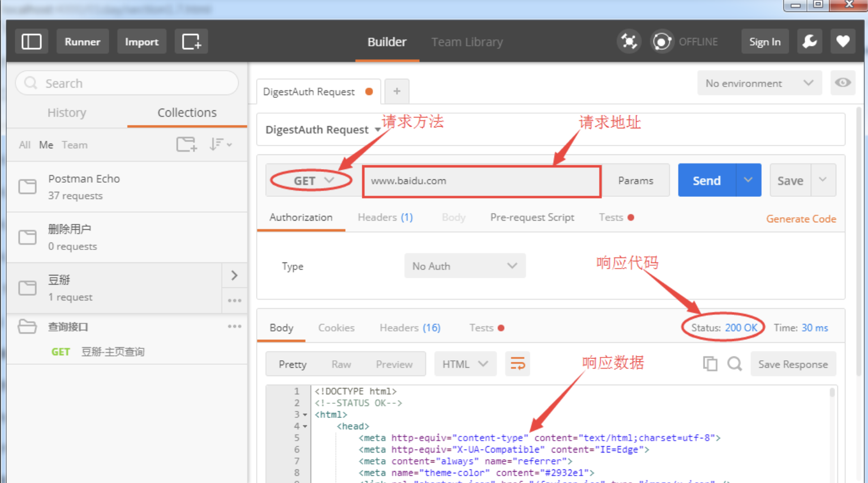Switch response view to Raw
868x483 pixels.
[x=341, y=364]
